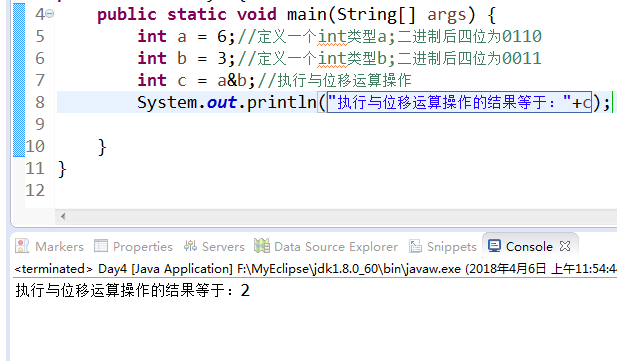Click the console output result text
The height and width of the screenshot is (361, 617).
point(132,291)
